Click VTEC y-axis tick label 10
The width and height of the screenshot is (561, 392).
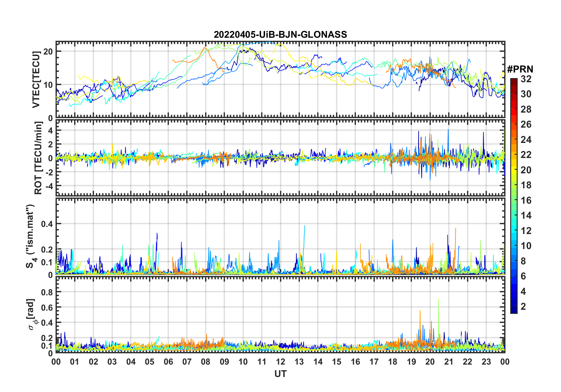coord(48,85)
